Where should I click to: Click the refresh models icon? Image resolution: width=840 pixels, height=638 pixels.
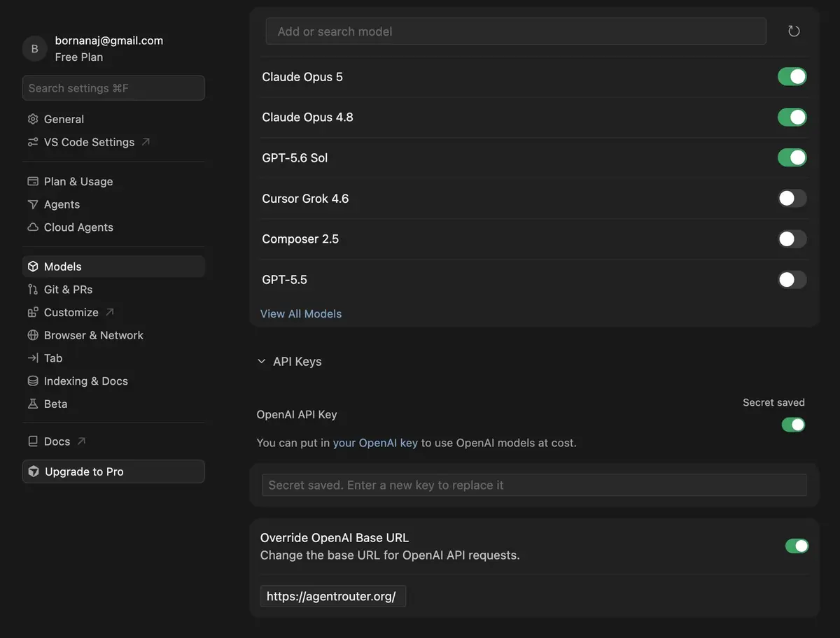pyautogui.click(x=794, y=31)
